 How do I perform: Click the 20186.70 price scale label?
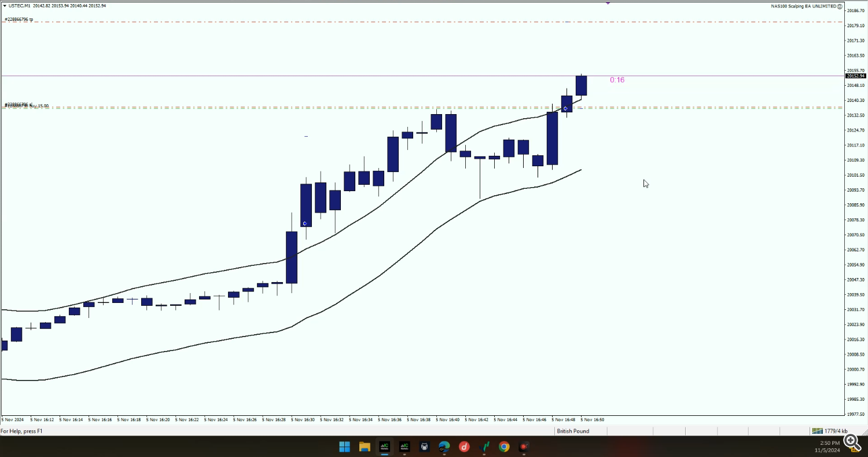[x=855, y=11]
